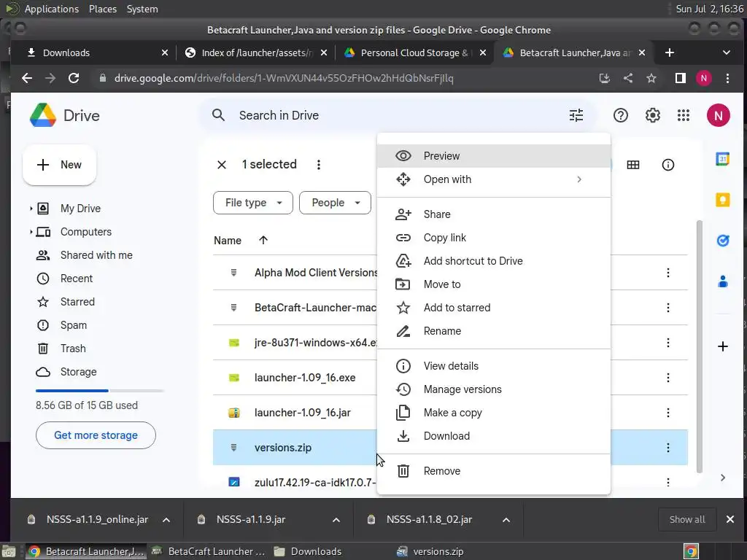Reload the page in Chrome
Viewport: 747px width, 560px height.
click(x=74, y=78)
